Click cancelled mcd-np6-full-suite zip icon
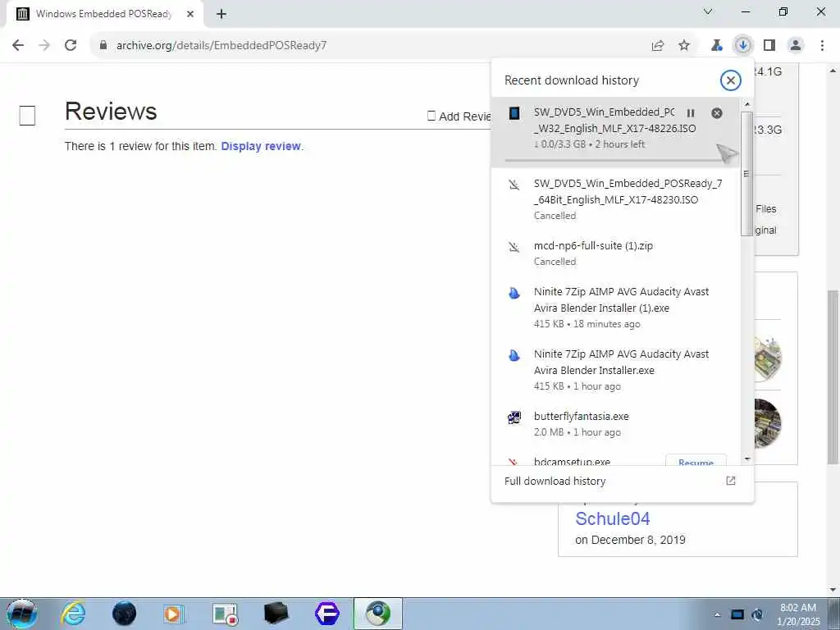The height and width of the screenshot is (630, 840). [x=514, y=247]
